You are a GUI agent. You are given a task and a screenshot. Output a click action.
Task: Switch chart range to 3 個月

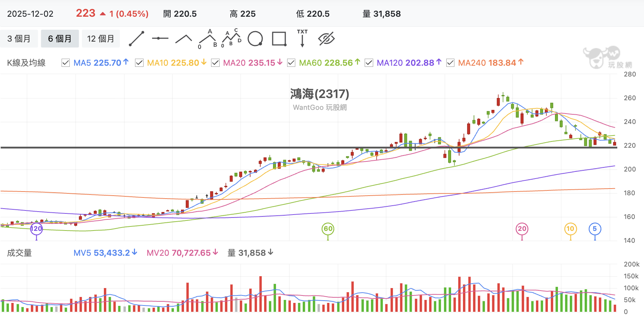(19, 39)
